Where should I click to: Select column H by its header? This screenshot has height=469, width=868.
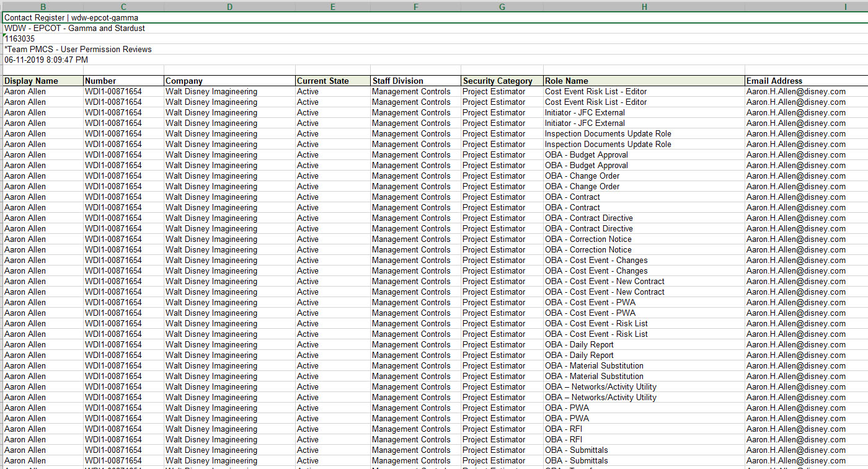click(644, 7)
